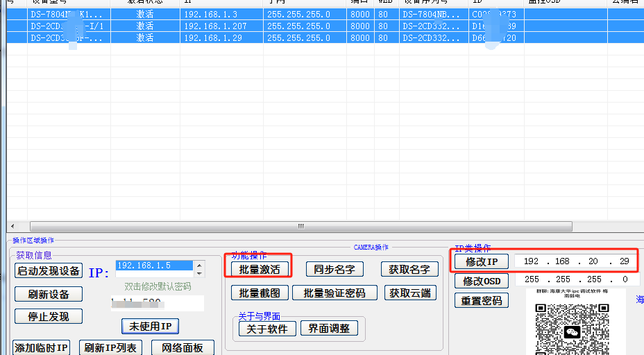Click the 修改OSD button

tap(482, 281)
